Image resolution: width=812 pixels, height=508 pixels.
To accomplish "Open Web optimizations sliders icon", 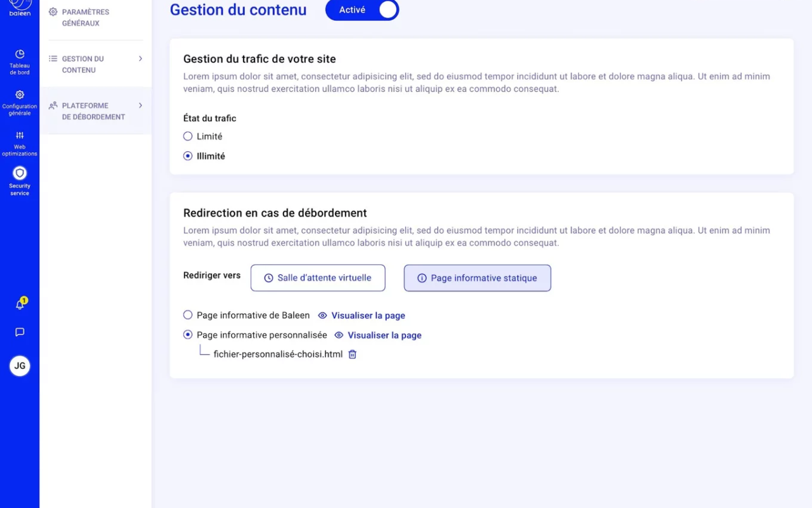I will [x=20, y=135].
